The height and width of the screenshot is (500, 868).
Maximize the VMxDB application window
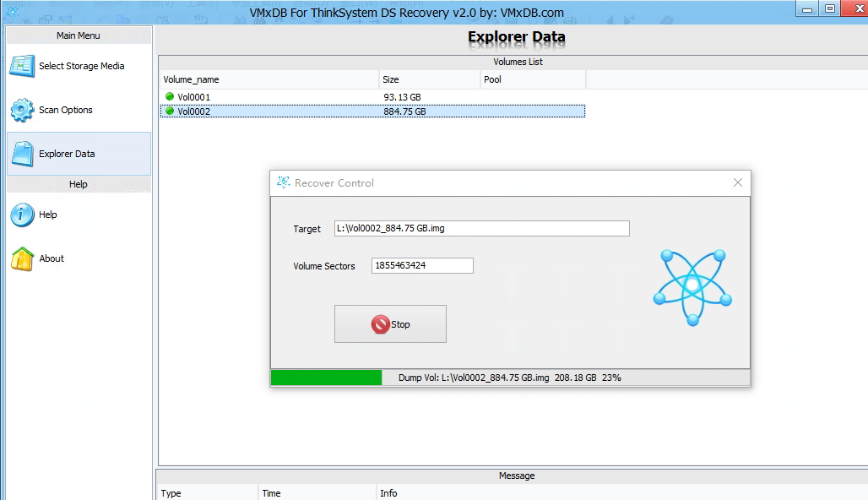(x=830, y=8)
